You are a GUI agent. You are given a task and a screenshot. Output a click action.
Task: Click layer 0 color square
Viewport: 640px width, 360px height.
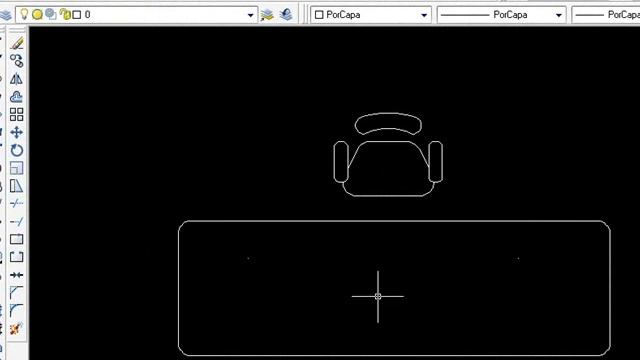pyautogui.click(x=77, y=15)
